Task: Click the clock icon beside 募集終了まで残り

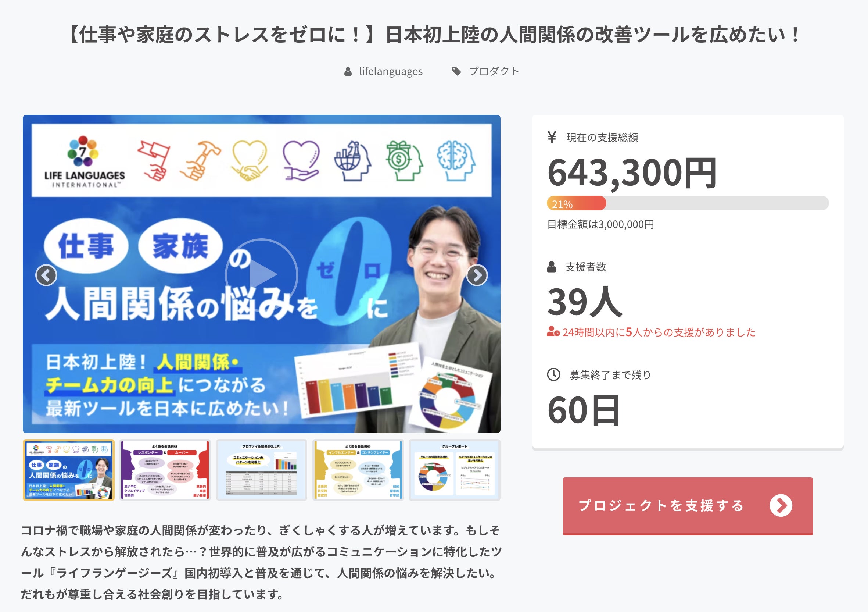Action: coord(553,374)
